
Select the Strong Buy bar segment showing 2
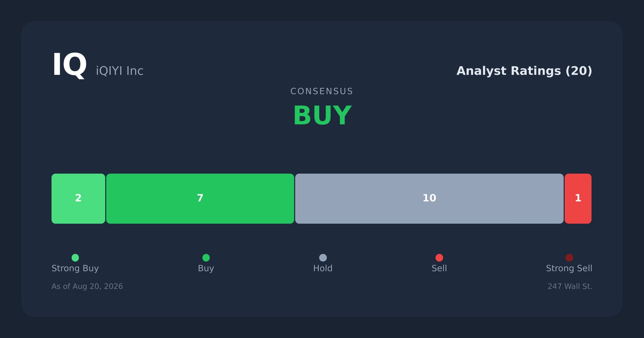pyautogui.click(x=78, y=199)
